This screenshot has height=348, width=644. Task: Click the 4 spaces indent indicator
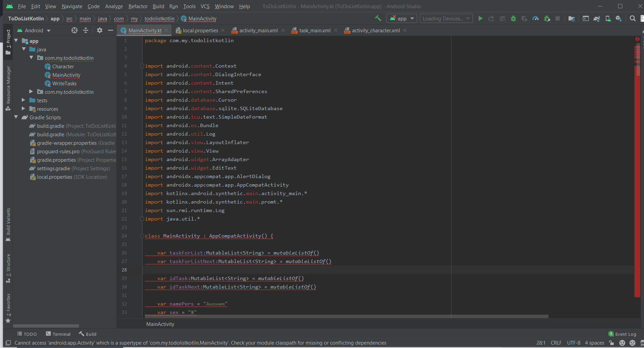594,343
